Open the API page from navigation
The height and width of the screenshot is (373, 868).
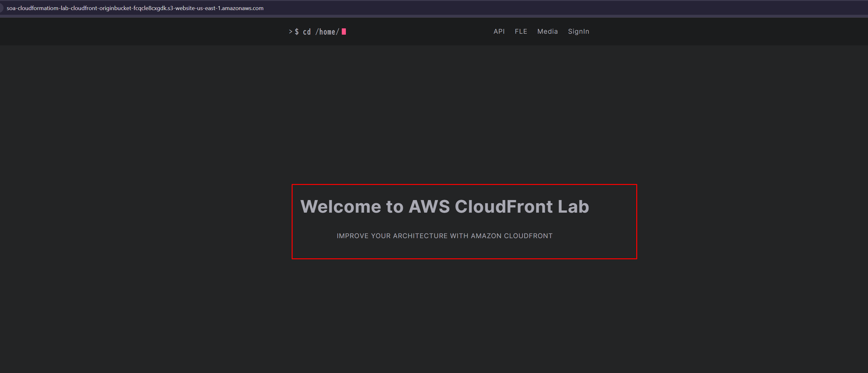[499, 31]
